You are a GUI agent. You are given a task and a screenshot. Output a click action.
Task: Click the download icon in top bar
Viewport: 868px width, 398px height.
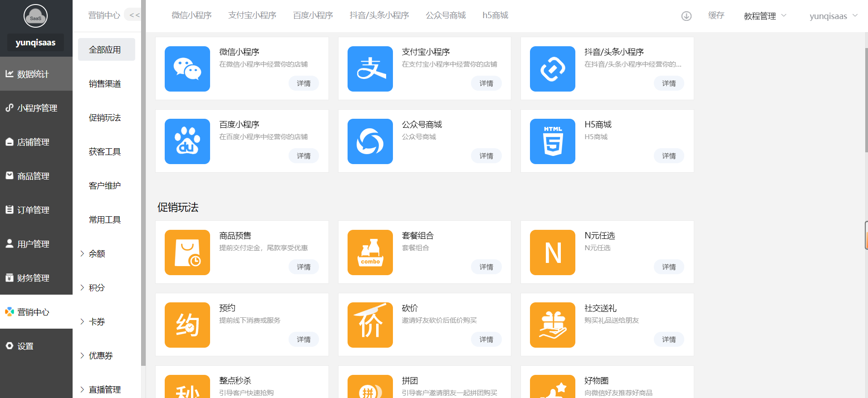coord(686,16)
